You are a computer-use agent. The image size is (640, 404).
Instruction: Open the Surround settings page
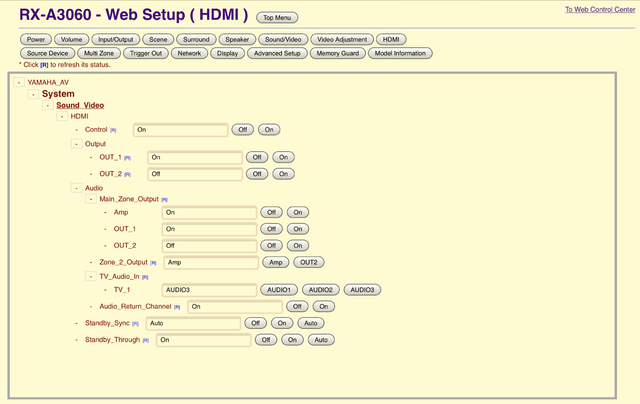196,40
